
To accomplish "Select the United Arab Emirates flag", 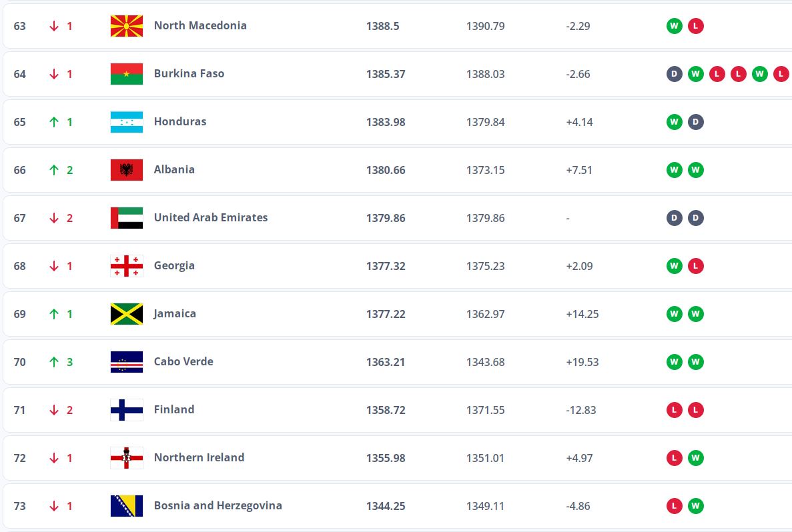I will pos(126,218).
